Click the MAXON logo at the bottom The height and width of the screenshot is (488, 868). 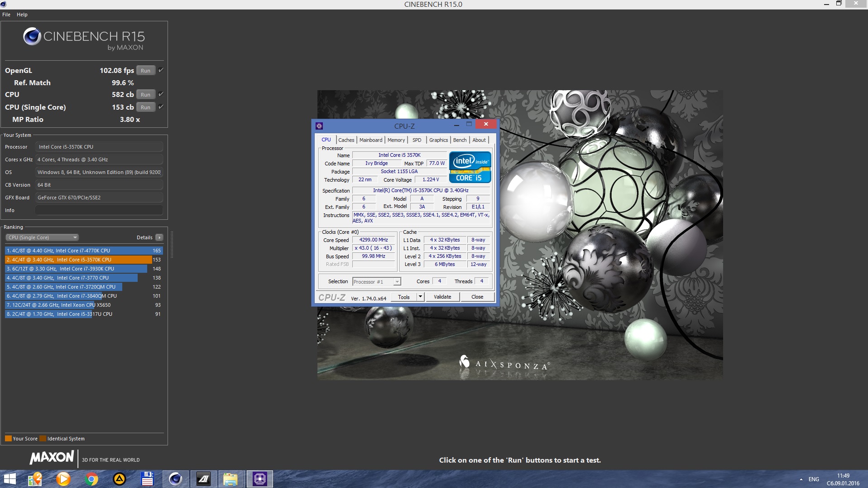click(52, 458)
